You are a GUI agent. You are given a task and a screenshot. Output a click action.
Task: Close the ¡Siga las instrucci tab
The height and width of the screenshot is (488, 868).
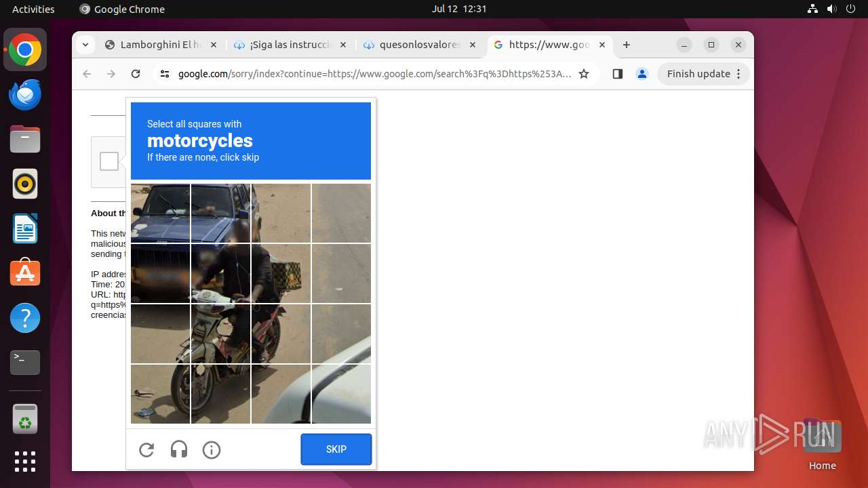coord(342,45)
